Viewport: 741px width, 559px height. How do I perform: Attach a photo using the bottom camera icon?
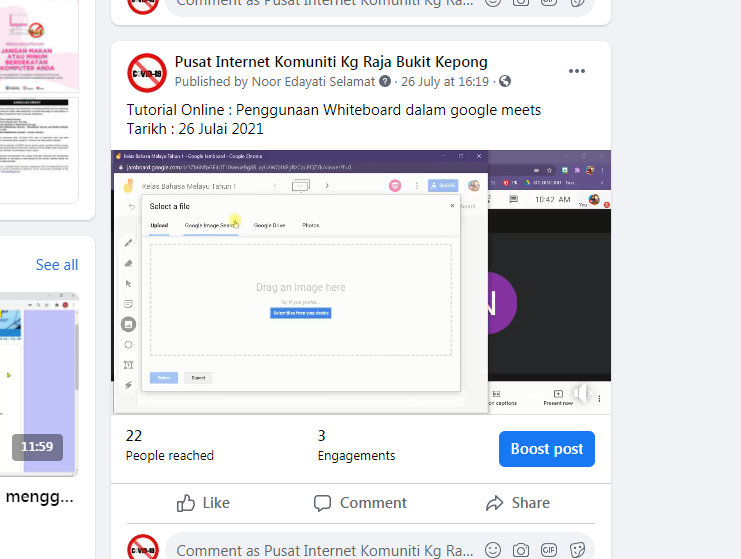click(x=521, y=550)
